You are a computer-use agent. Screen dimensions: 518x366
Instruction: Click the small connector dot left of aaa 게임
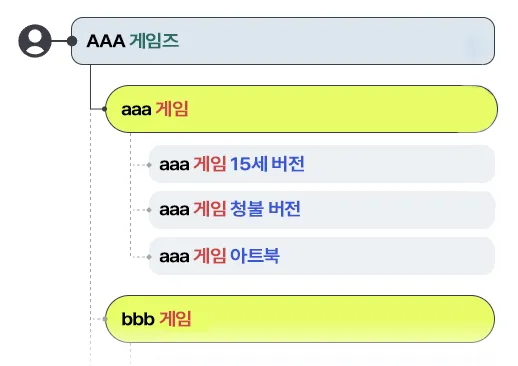click(x=104, y=109)
